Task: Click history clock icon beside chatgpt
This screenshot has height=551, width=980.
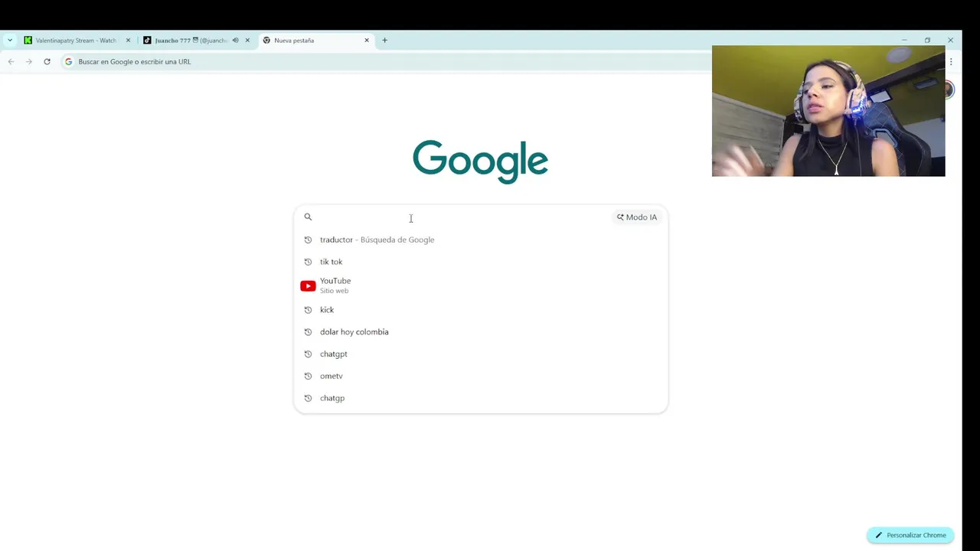Action: tap(308, 354)
